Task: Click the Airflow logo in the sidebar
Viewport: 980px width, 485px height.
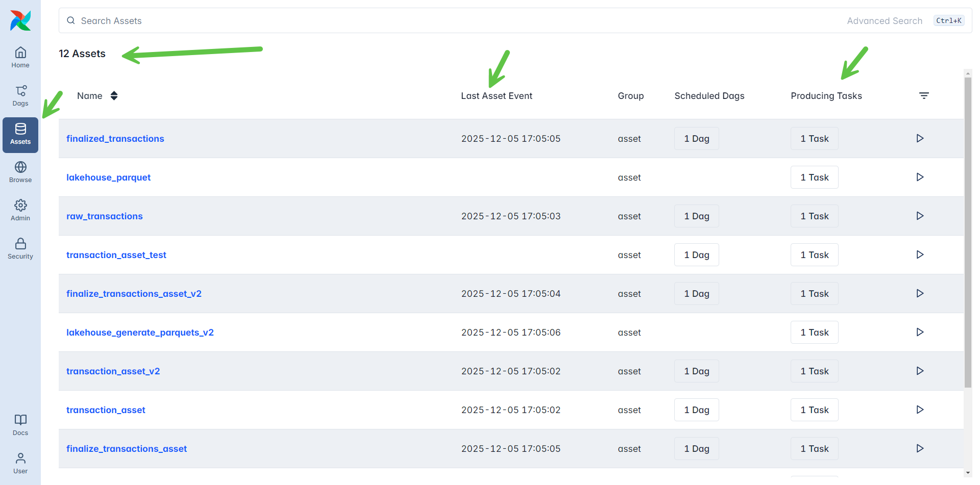Action: [20, 20]
